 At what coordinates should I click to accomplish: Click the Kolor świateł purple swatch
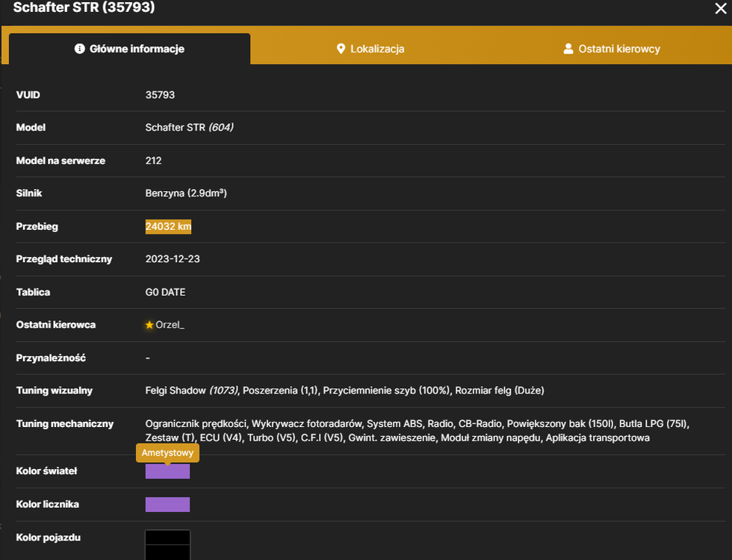click(167, 471)
